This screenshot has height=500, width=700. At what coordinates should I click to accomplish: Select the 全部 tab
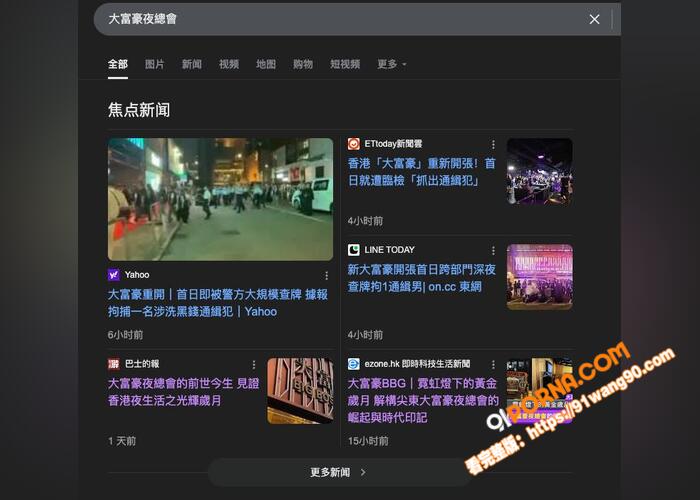point(118,64)
